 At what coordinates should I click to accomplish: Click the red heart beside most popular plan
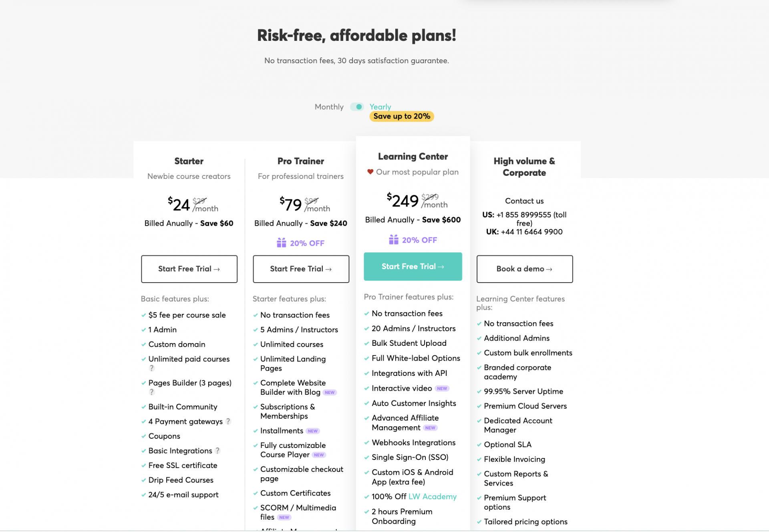tap(370, 172)
